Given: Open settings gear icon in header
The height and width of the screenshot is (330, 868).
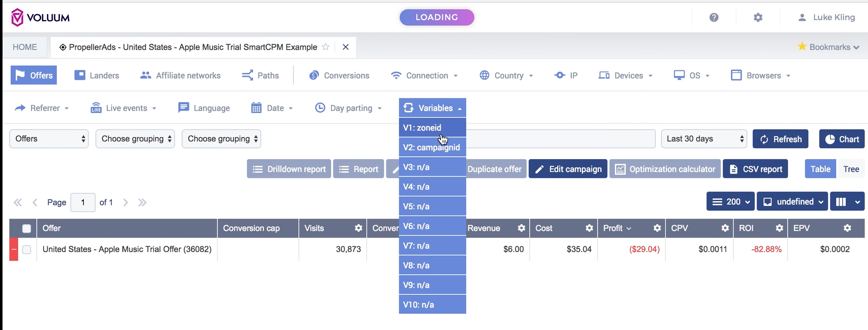Looking at the screenshot, I should click(x=758, y=18).
